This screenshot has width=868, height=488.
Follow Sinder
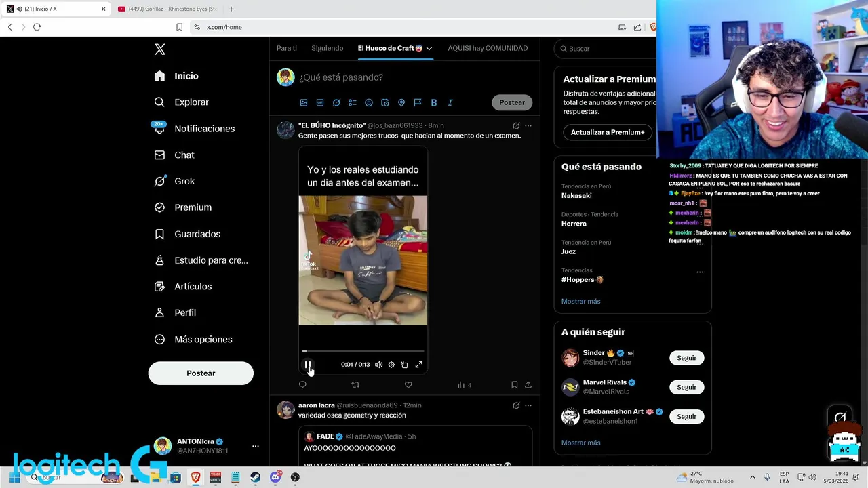[x=686, y=358]
